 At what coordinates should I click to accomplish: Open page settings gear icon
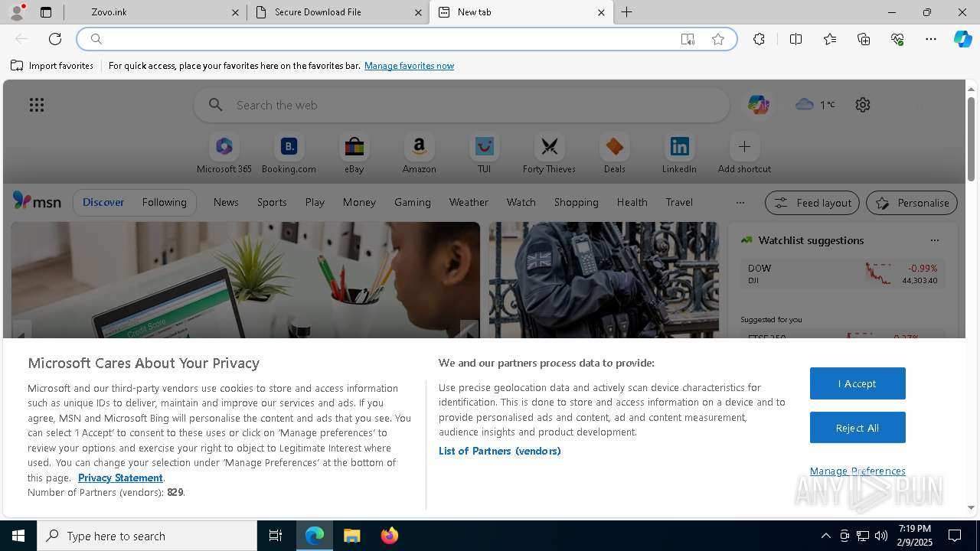tap(863, 105)
